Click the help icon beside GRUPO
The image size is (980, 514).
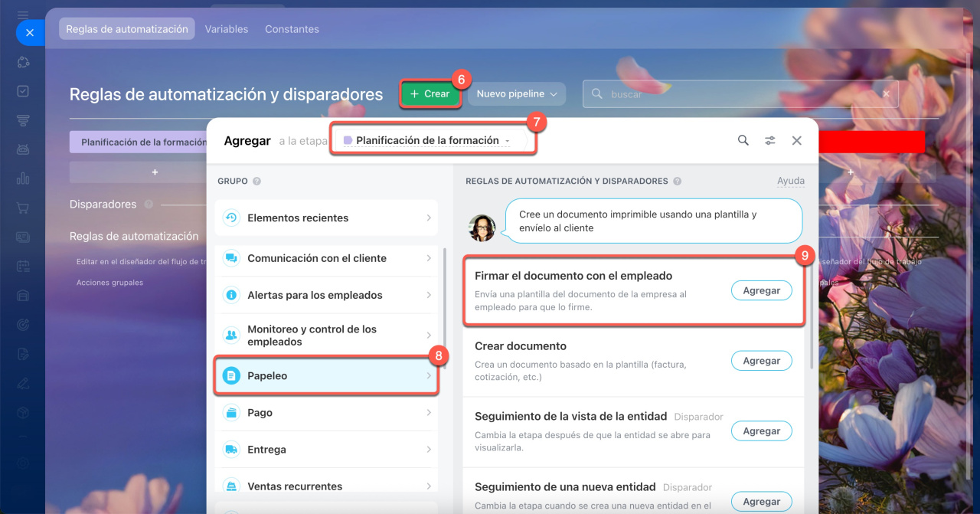click(256, 182)
